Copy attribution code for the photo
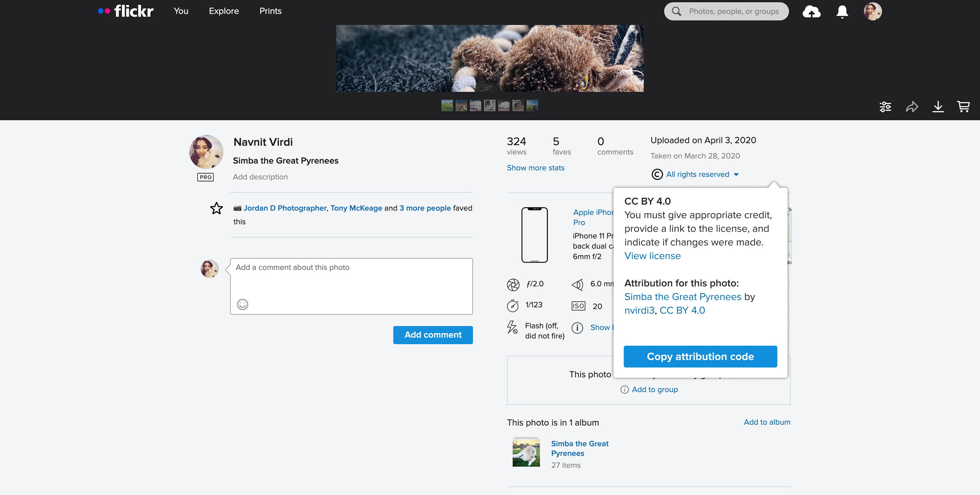The width and height of the screenshot is (980, 495). click(x=700, y=356)
